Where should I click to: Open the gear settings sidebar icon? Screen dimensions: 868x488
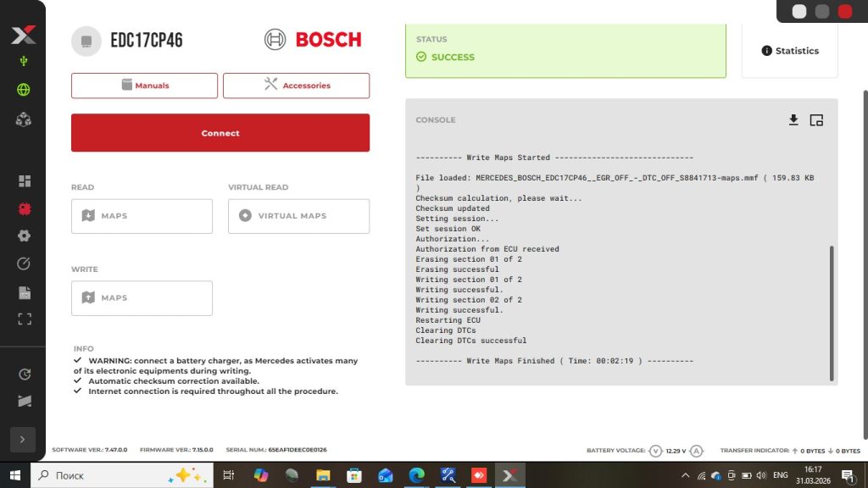24,236
